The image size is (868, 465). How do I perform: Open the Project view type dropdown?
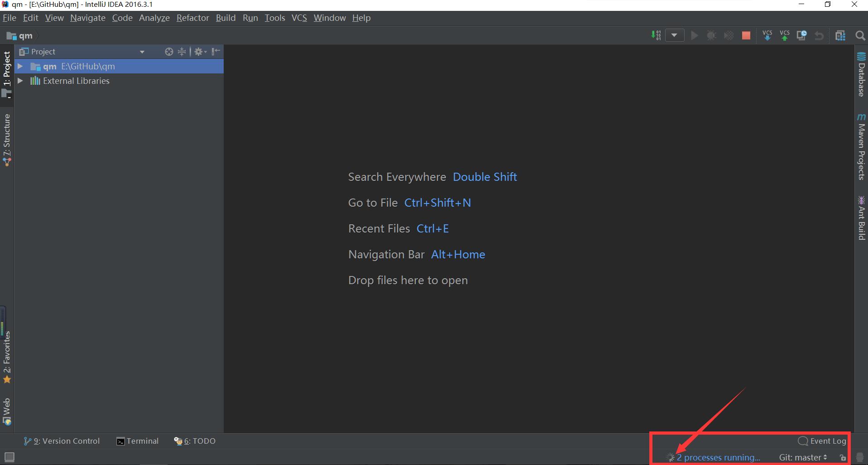pyautogui.click(x=142, y=52)
